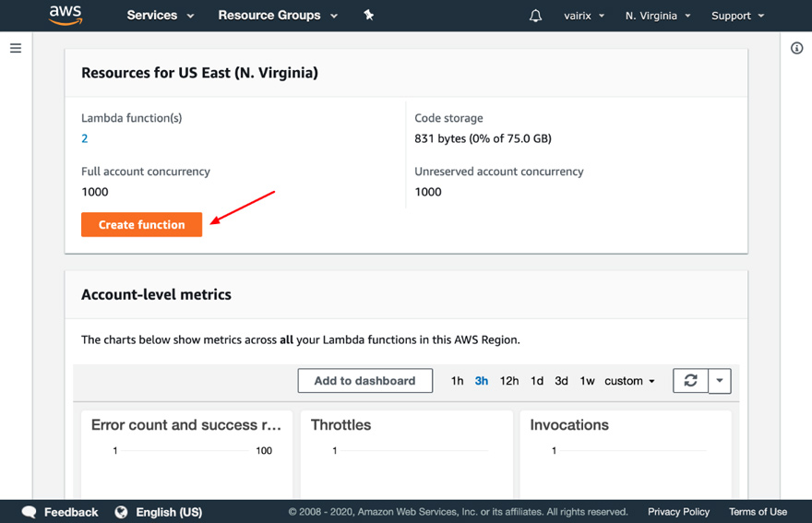Click the Resources for US East heading
812x523 pixels.
(x=199, y=73)
